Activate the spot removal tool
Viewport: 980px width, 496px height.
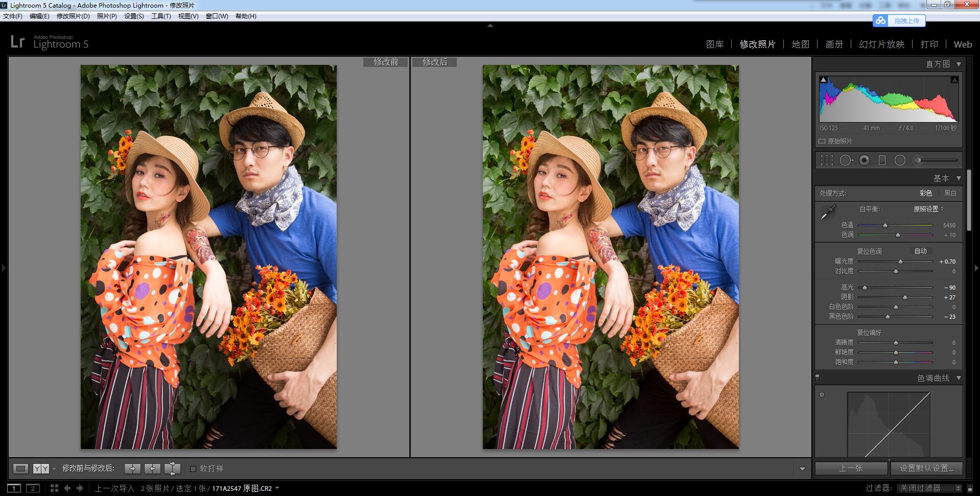[x=846, y=160]
